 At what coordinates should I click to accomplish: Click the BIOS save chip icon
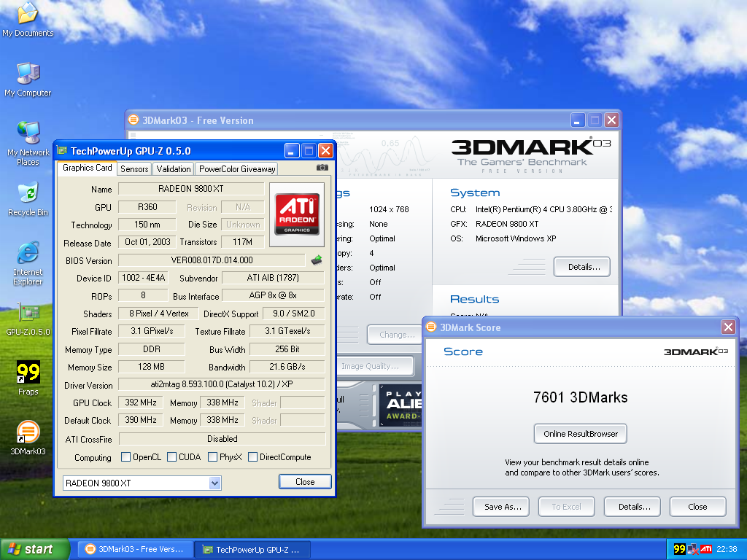click(x=317, y=260)
